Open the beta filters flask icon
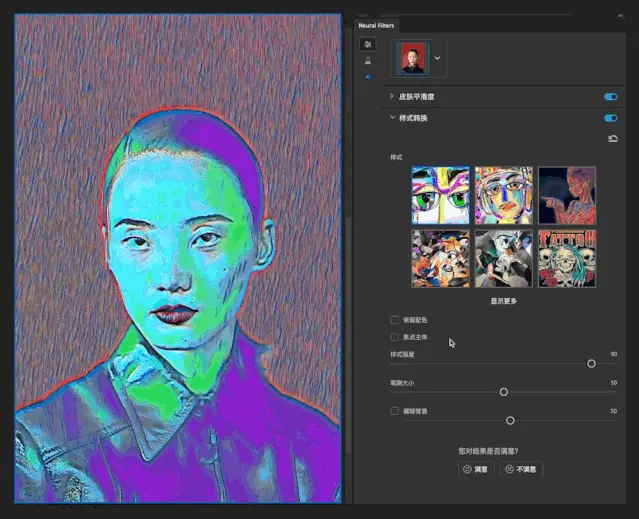Screen dimensions: 639x519 point(368,61)
